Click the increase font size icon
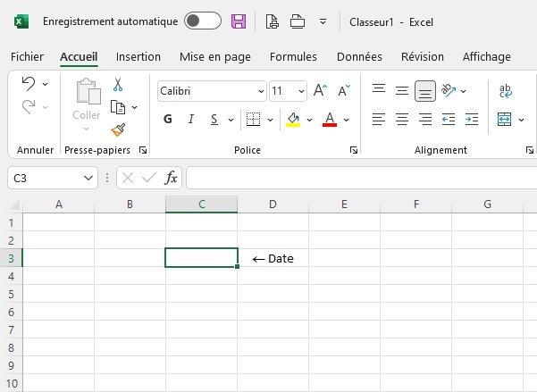The image size is (537, 392). click(320, 91)
